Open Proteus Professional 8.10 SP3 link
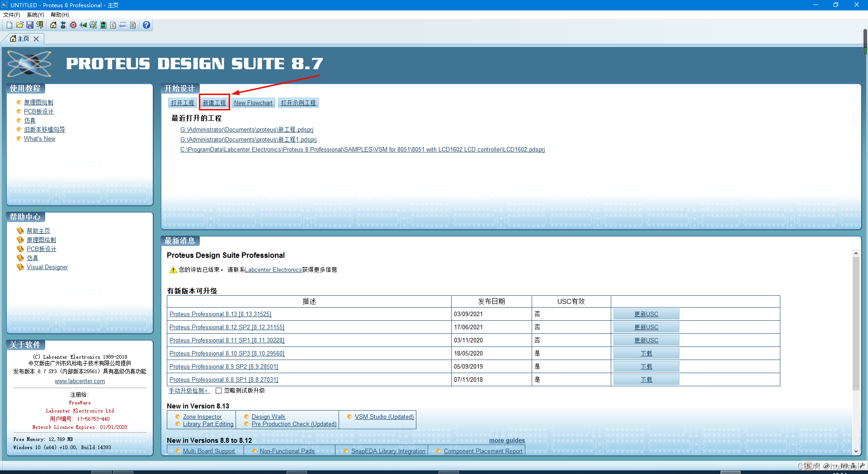Screen dimensions: 868x474 [227, 354]
